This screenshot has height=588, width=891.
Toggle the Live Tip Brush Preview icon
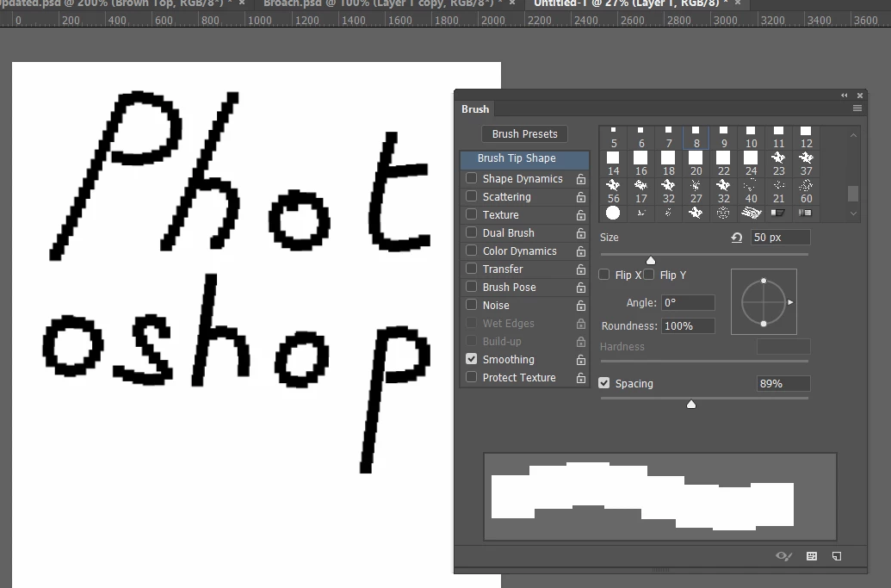point(783,556)
